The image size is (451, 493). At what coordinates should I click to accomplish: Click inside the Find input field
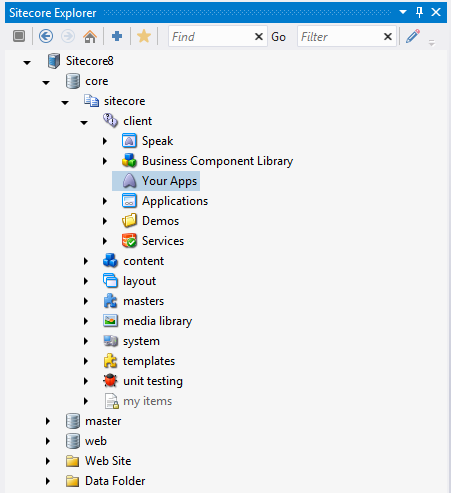coord(211,37)
